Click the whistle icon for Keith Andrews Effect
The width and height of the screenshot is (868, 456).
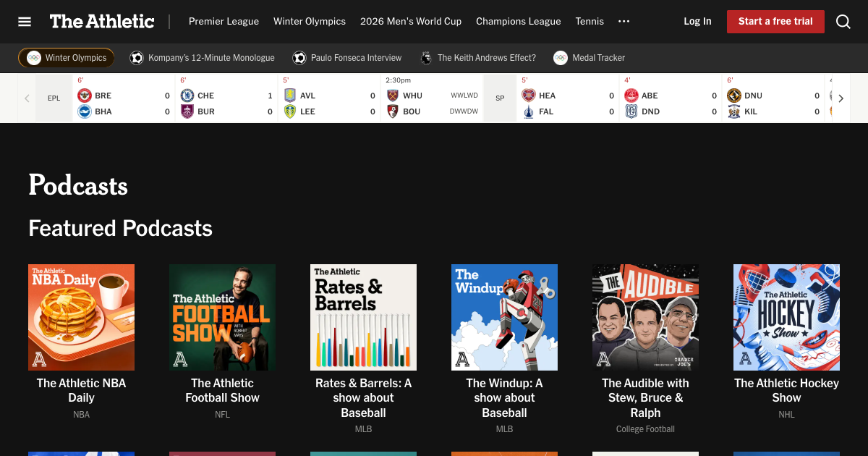tap(427, 57)
